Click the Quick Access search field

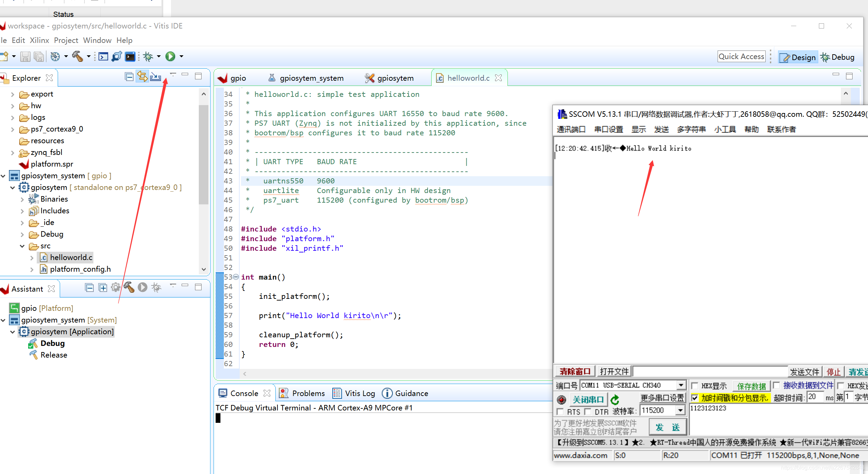741,57
